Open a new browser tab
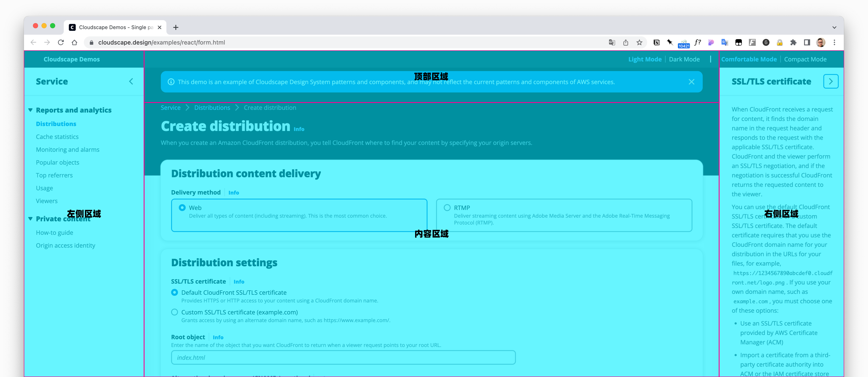The width and height of the screenshot is (868, 377). point(176,27)
